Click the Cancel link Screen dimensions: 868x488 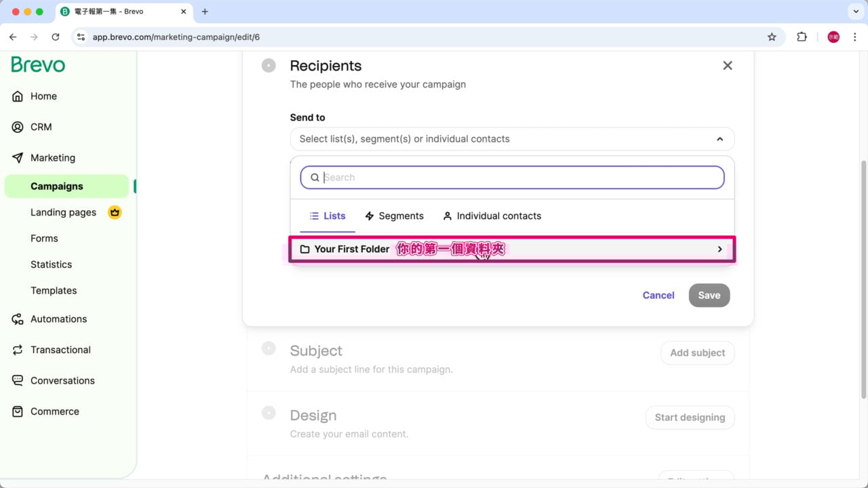658,296
